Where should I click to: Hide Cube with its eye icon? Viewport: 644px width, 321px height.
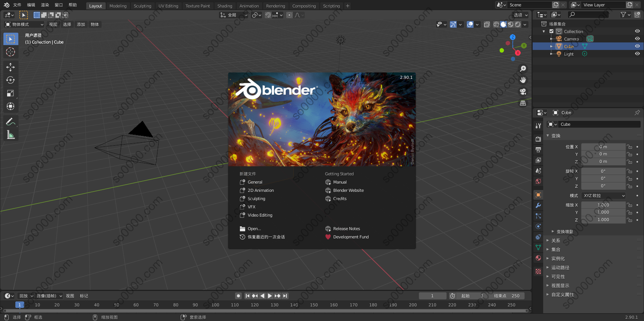coord(637,46)
